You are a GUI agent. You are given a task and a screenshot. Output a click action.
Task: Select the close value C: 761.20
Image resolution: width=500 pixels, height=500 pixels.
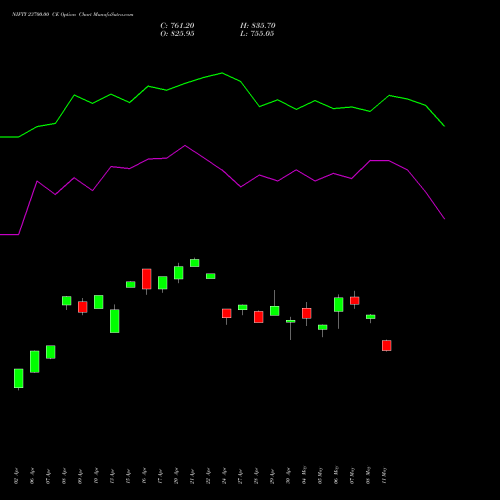pyautogui.click(x=177, y=26)
